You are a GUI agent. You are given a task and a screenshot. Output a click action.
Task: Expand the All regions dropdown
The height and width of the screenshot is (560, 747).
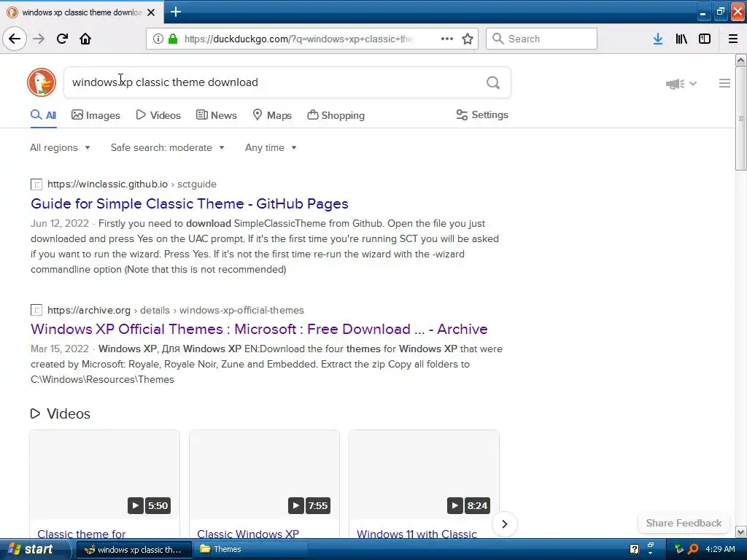60,147
